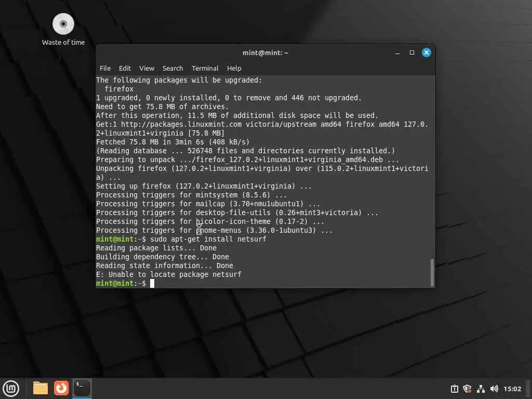Click the terminal title bar mint@mint: ~
The height and width of the screenshot is (399, 532).
pyautogui.click(x=265, y=52)
